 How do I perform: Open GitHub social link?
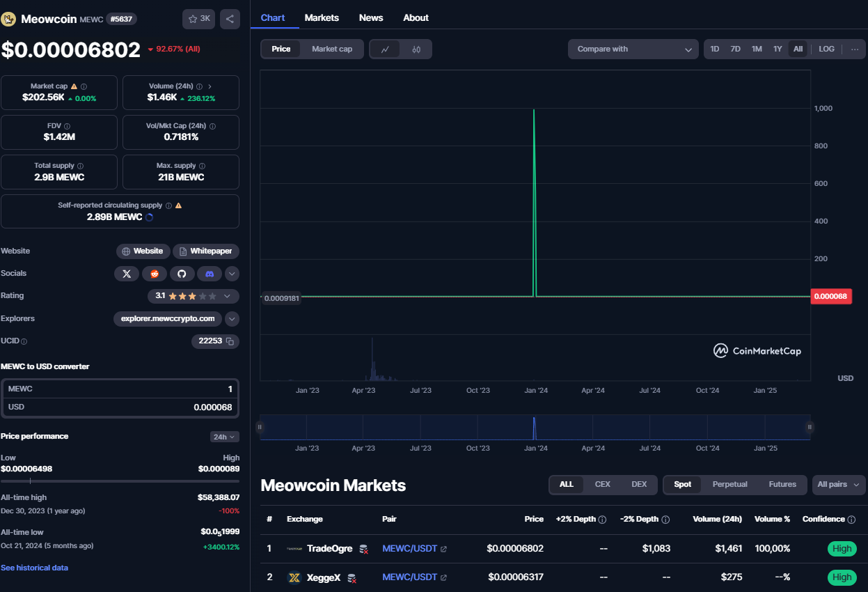pos(182,274)
